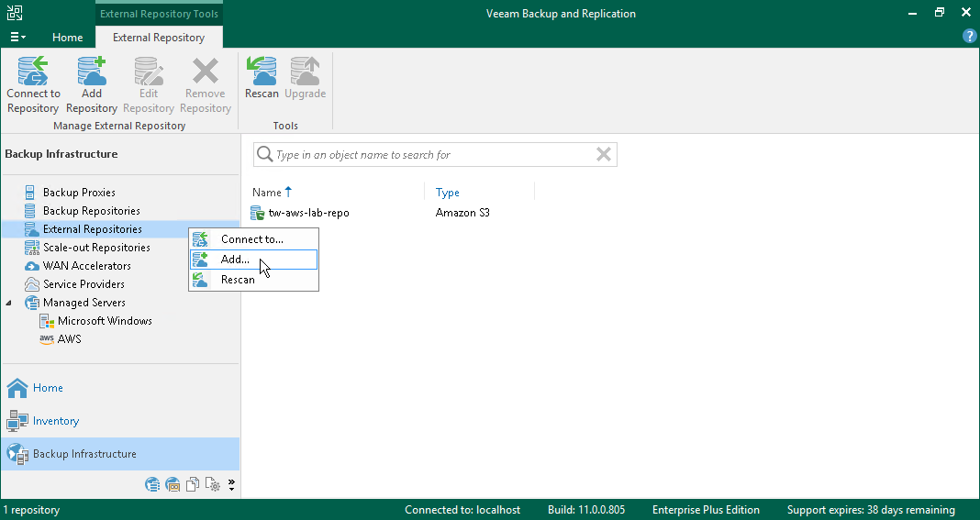This screenshot has height=520, width=980.
Task: Click the Home icon in navigation pane
Action: point(17,388)
